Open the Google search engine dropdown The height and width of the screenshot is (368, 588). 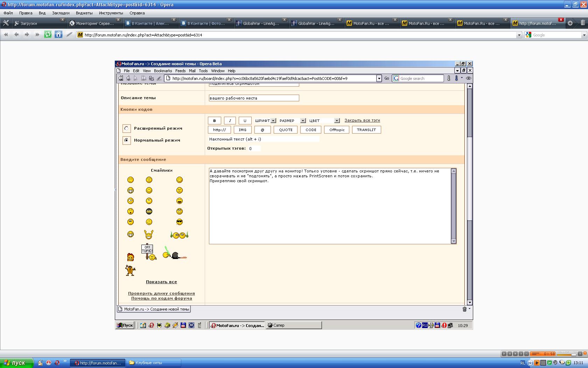[x=584, y=35]
